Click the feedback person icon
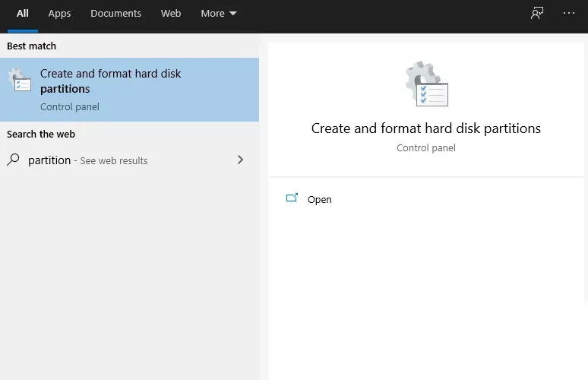Viewport: 588px width, 380px height. point(536,13)
